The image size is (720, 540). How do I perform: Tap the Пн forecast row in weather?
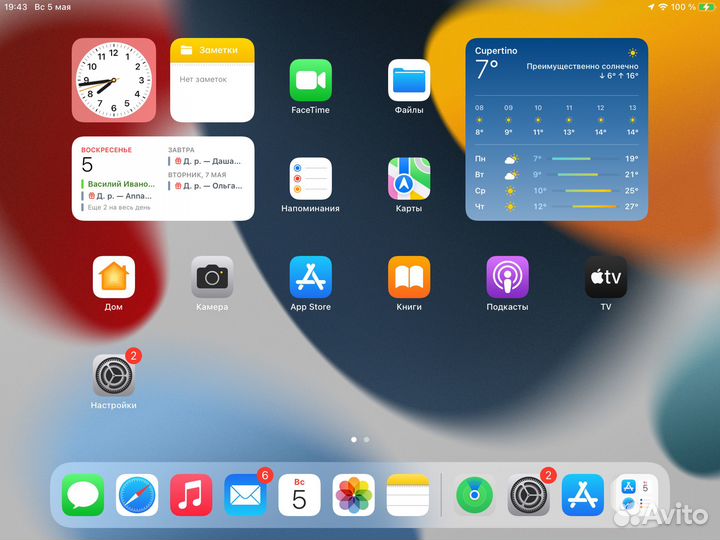[557, 159]
